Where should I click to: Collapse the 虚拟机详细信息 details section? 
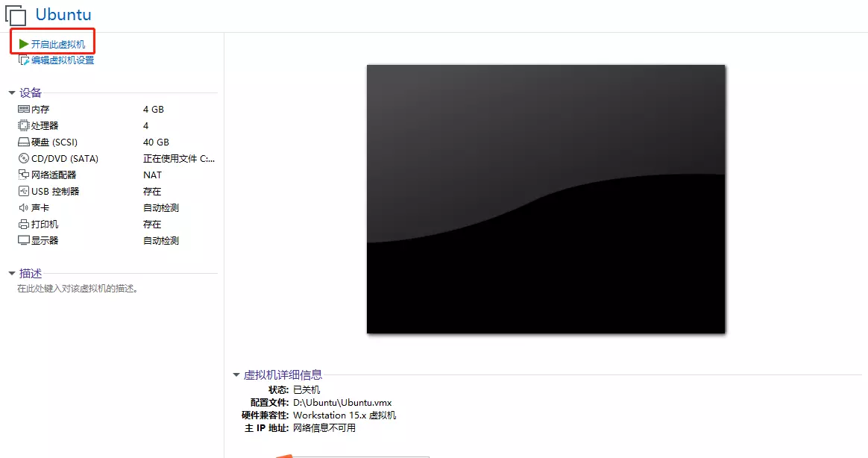pyautogui.click(x=236, y=375)
